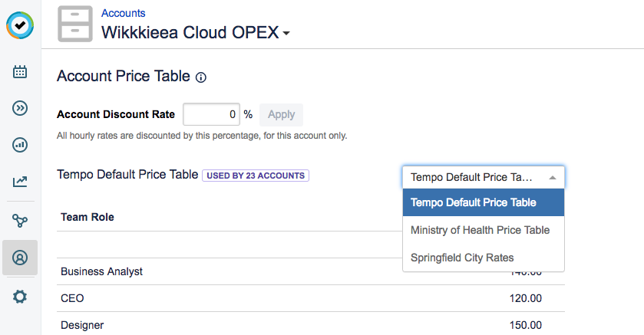Viewport: 644px width, 335px height.
Task: Open the bar chart reports icon
Action: [20, 145]
